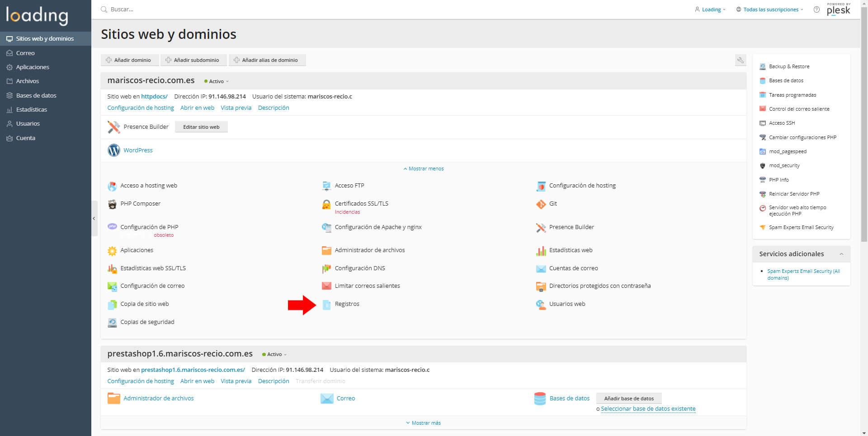
Task: Click the Certificados SSL/TLS padlock icon
Action: (x=326, y=205)
